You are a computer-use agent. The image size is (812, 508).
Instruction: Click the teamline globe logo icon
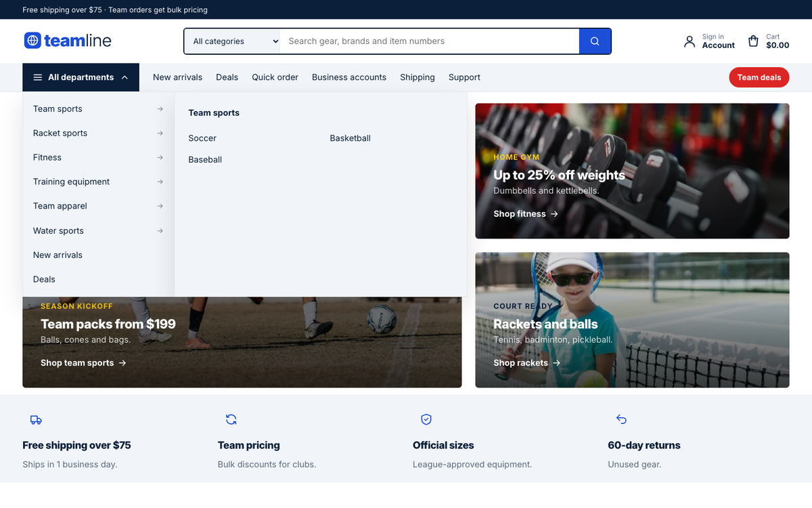[32, 41]
